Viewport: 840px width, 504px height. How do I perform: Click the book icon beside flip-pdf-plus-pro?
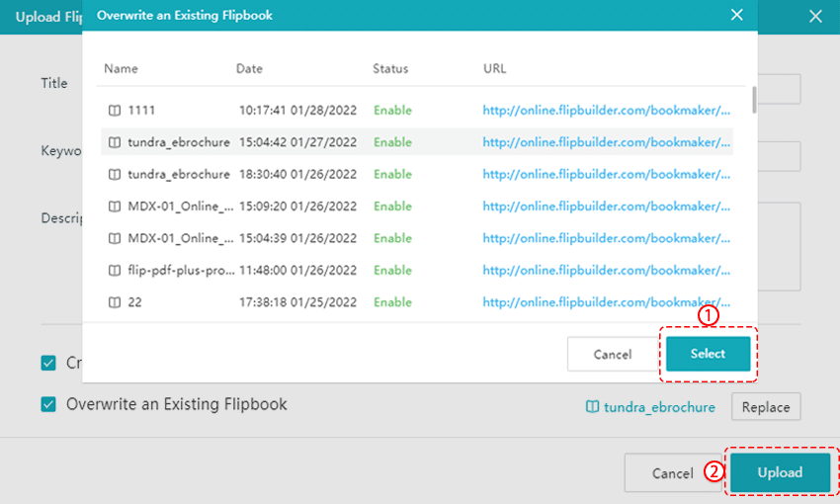point(114,271)
